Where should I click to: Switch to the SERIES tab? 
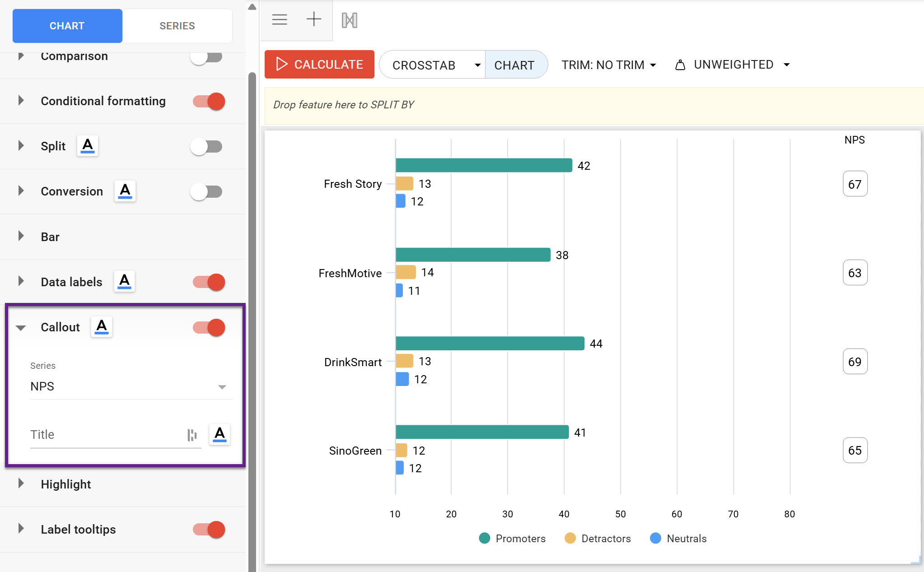pyautogui.click(x=177, y=26)
